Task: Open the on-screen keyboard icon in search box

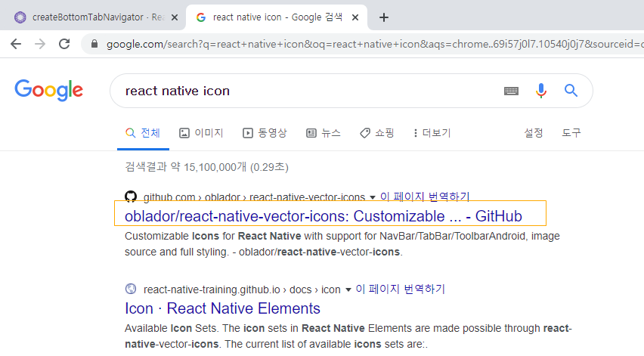Action: [511, 91]
